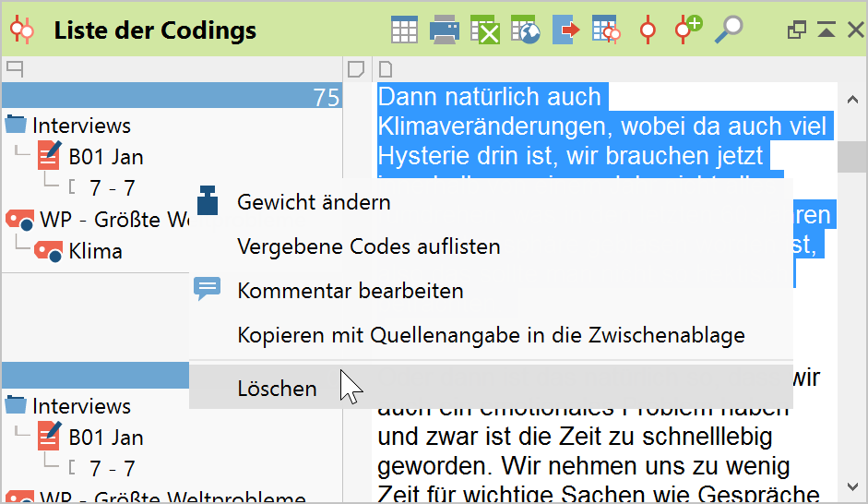Close the Liste der Codings panel
The height and width of the screenshot is (504, 868).
point(856,30)
